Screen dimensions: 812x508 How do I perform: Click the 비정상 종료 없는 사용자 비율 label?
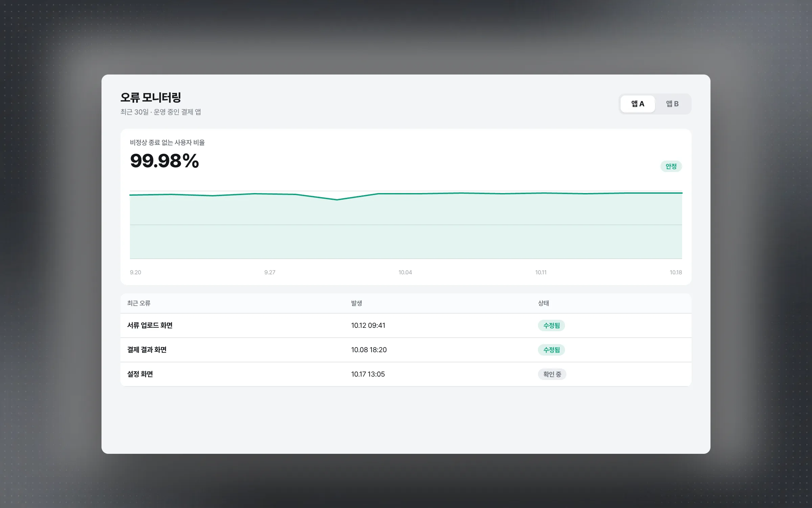167,143
